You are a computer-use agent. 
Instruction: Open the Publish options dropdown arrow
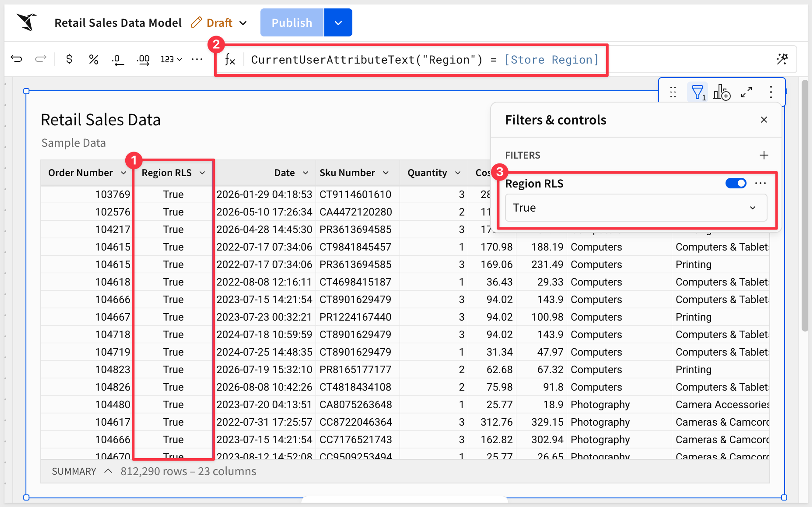coord(338,22)
